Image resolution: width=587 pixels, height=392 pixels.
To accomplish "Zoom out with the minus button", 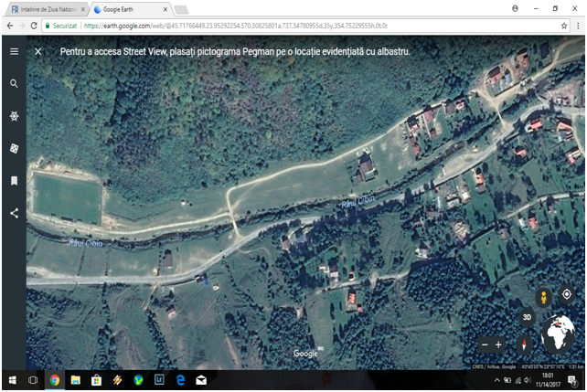I will (486, 344).
